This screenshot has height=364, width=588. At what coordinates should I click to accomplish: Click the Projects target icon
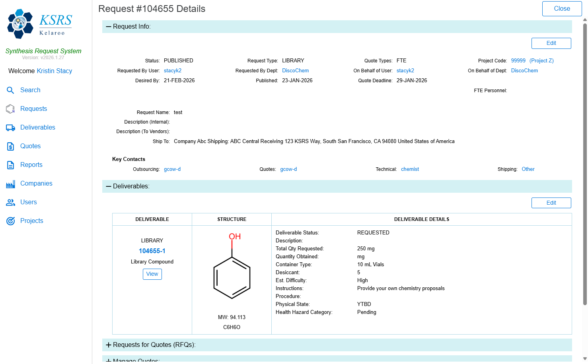point(10,221)
